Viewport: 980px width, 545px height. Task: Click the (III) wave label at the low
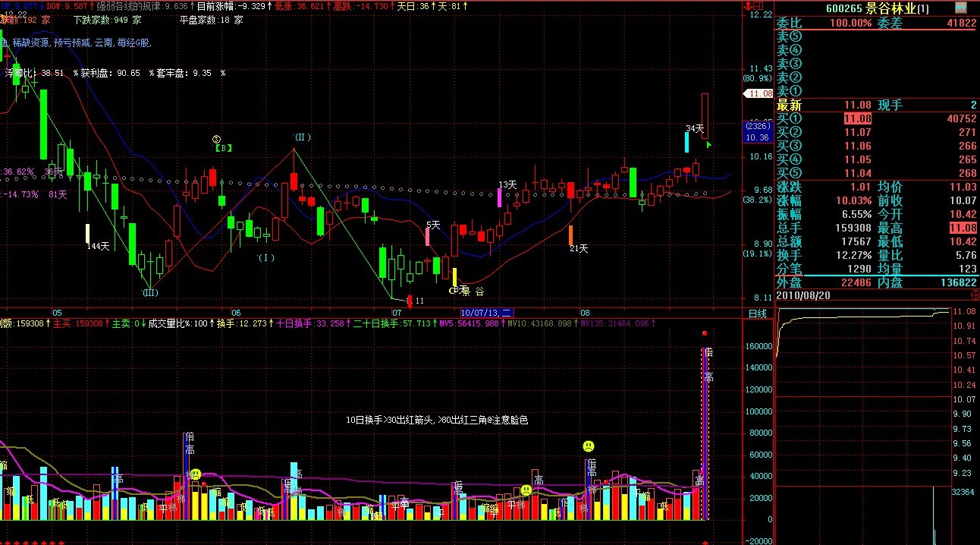[x=149, y=292]
